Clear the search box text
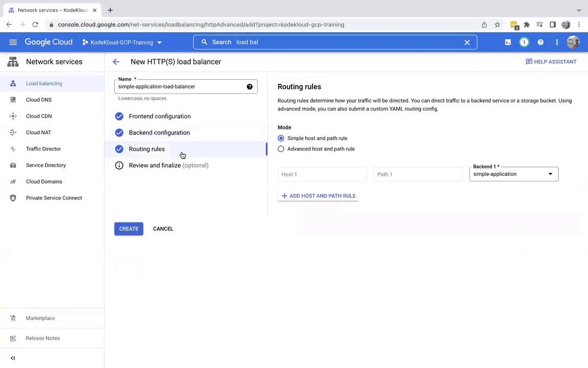 tap(467, 42)
